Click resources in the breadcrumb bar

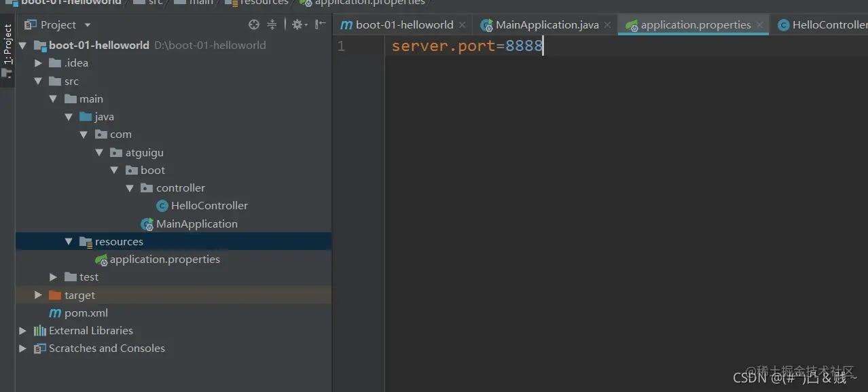pyautogui.click(x=264, y=3)
